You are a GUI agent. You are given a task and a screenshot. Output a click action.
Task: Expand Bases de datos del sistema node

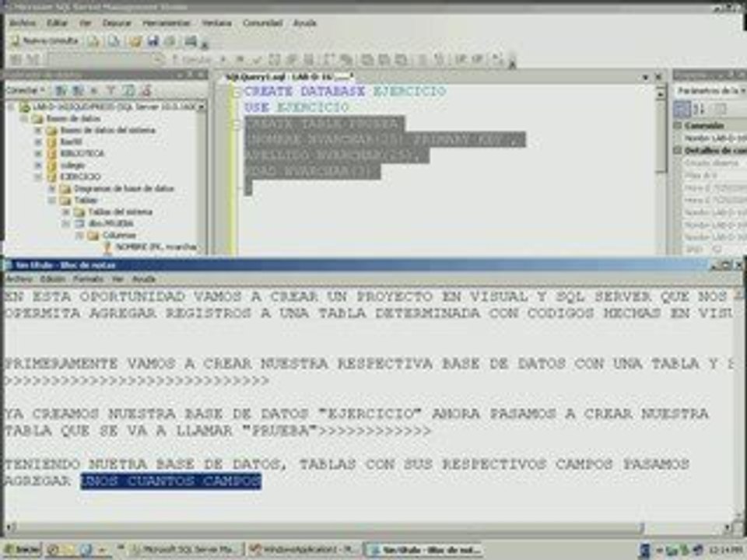coord(38,130)
